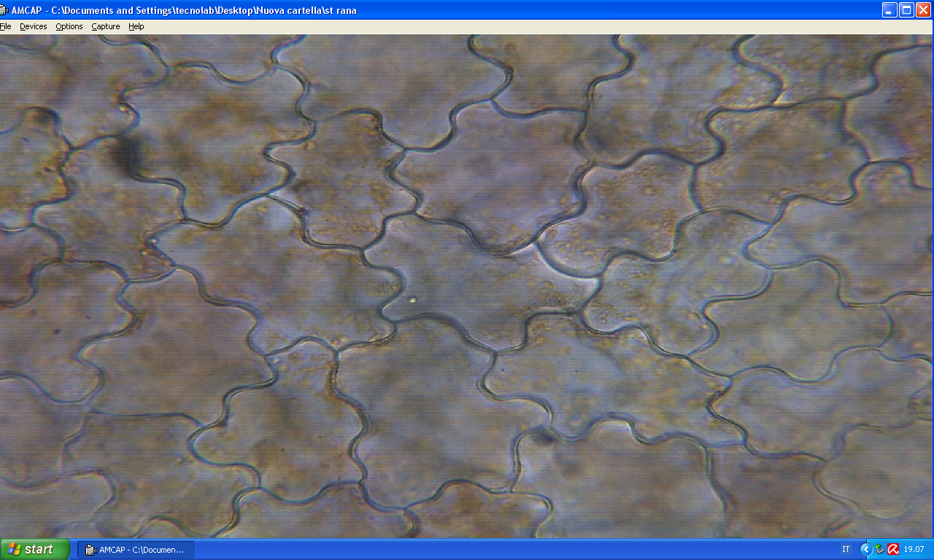Expand hidden system tray icons arrow
The height and width of the screenshot is (560, 934).
pyautogui.click(x=866, y=550)
